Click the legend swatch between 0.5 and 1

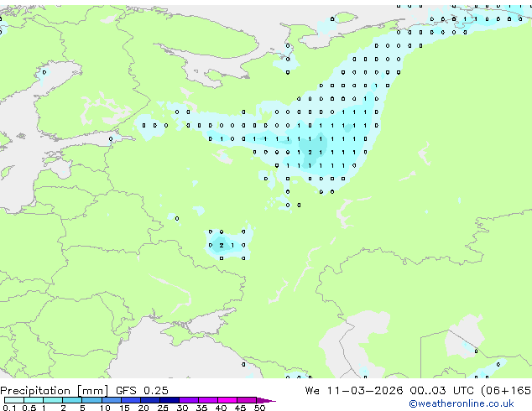tap(34, 400)
